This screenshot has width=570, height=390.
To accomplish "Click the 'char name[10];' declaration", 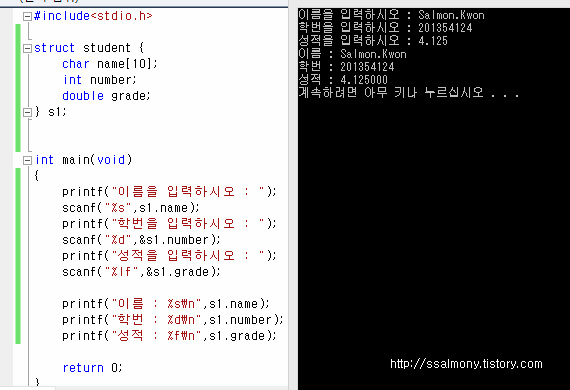I will 110,64.
